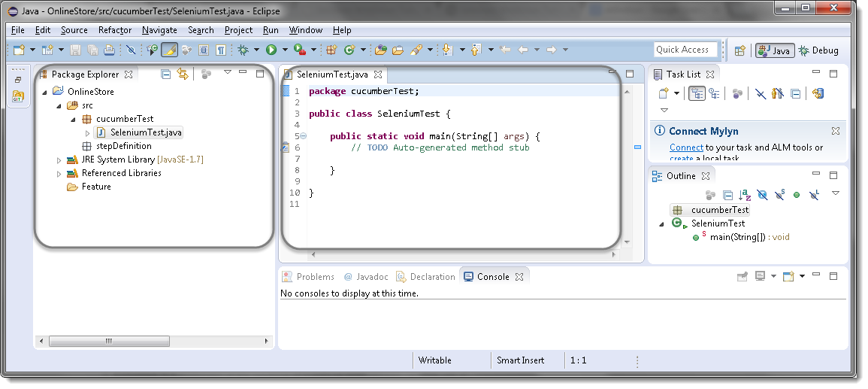Screen dimensions: 868x389
Task: Toggle Link with Editor in Package Explorer
Action: coord(183,74)
